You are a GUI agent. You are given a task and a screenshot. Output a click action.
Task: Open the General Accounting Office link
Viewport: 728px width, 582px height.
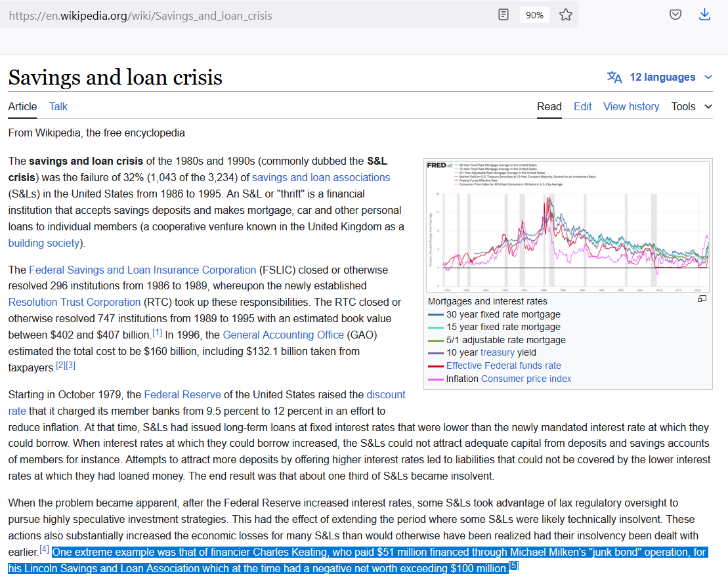(x=283, y=335)
